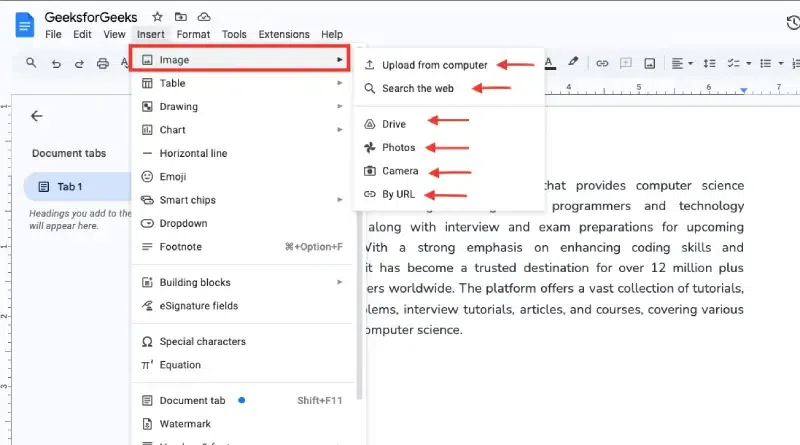Click the insert link toolbar icon

[x=602, y=63]
